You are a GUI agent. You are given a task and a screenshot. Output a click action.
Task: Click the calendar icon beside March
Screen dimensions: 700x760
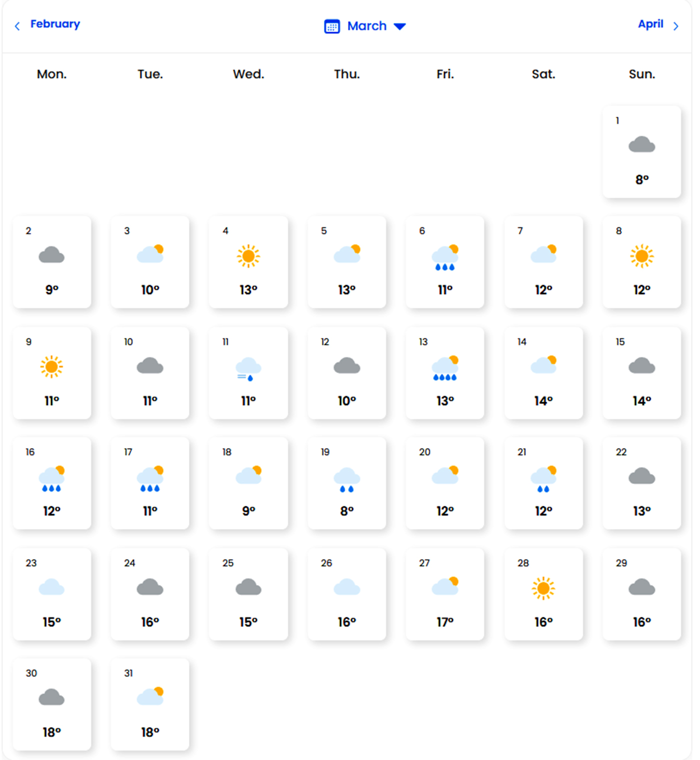click(x=332, y=26)
